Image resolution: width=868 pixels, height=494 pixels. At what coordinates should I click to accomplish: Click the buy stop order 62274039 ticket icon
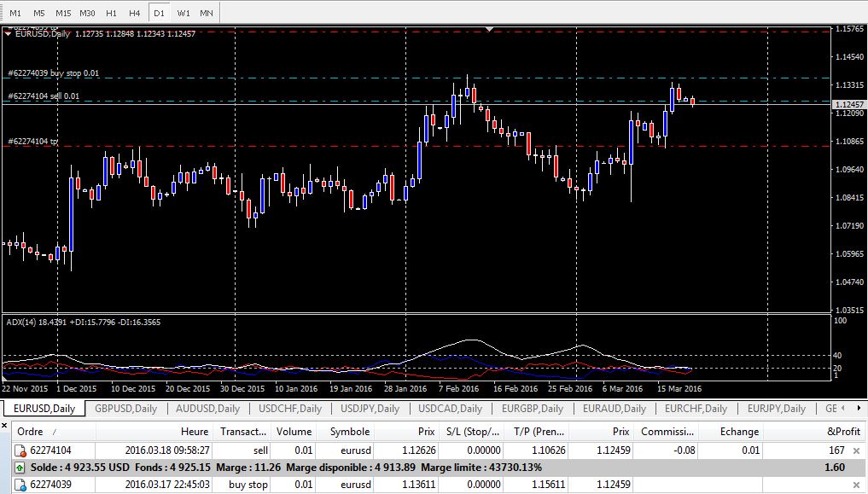(20, 485)
